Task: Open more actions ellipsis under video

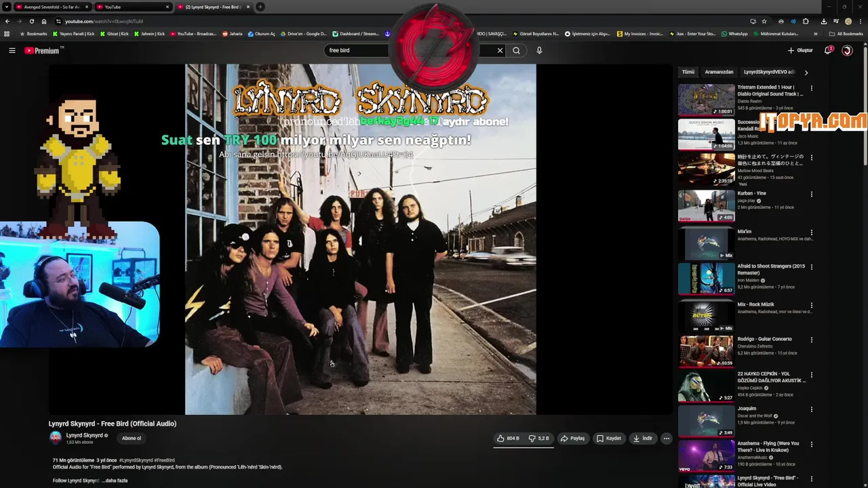Action: point(666,439)
